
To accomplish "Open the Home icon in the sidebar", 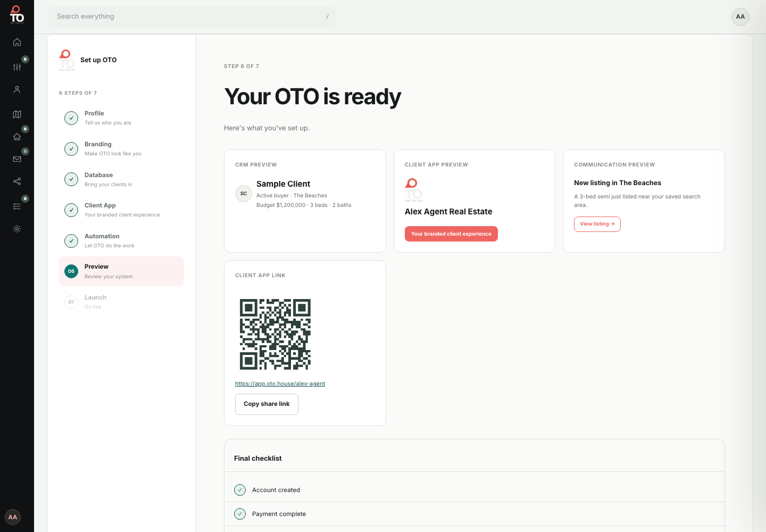I will (17, 42).
